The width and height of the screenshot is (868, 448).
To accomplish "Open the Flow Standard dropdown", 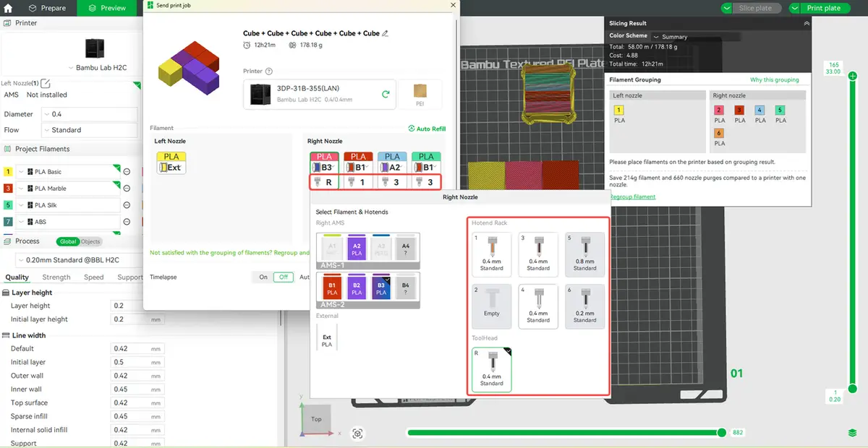I will tap(90, 130).
